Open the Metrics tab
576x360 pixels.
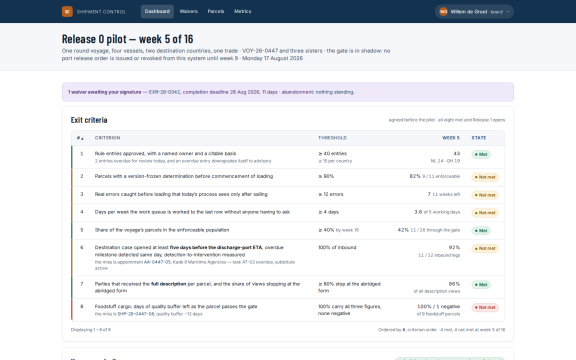242,11
